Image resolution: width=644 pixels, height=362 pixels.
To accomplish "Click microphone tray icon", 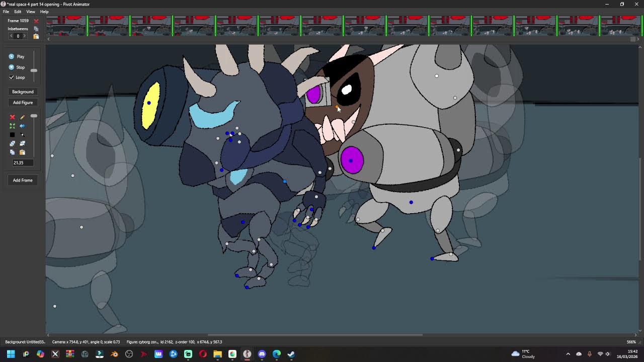I will coord(589,354).
